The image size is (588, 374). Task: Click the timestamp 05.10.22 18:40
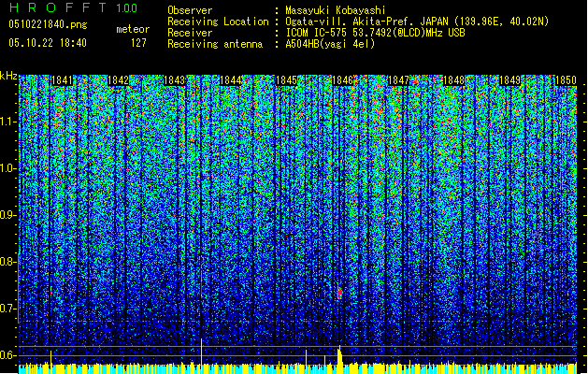[48, 43]
